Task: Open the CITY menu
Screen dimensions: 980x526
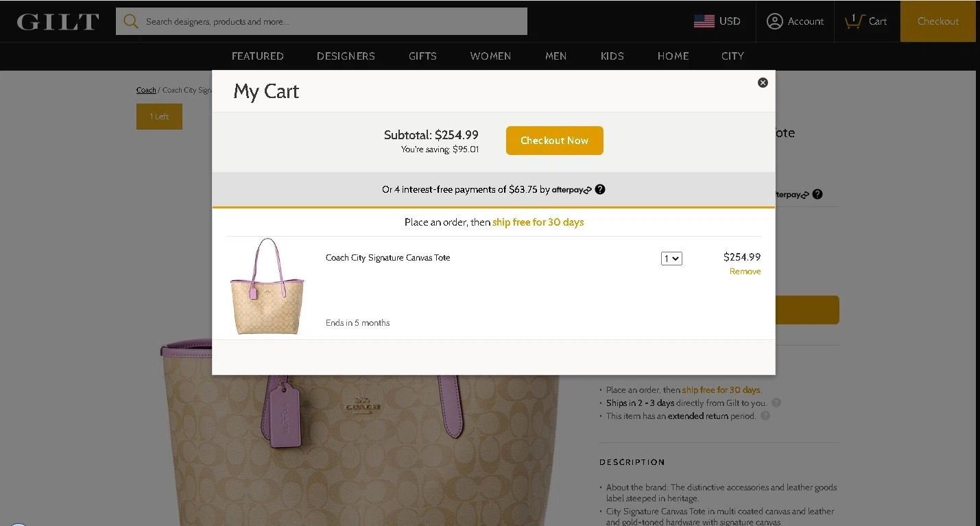Action: click(x=732, y=56)
